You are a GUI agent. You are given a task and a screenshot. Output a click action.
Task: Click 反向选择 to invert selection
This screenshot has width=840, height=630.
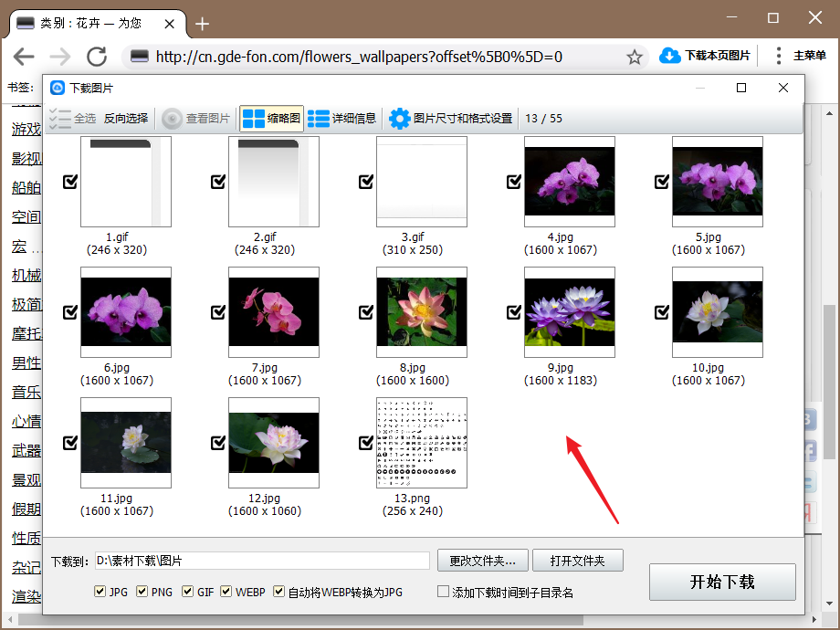click(x=126, y=119)
